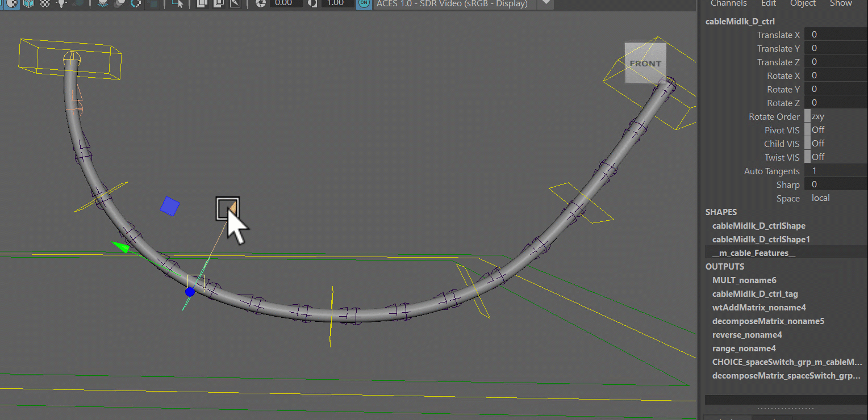Screen dimensions: 868x420
Task: Select reverse_noname4 output node
Action: pos(747,335)
